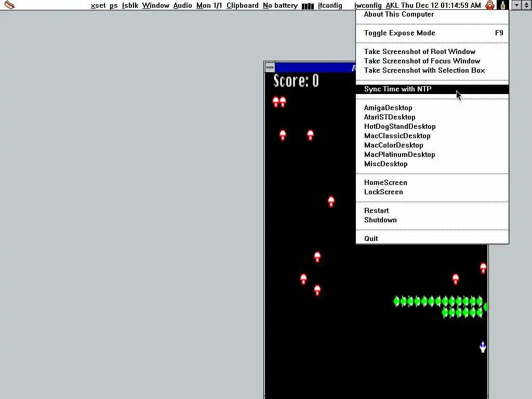Select Sync Time with NTP
The image size is (532, 399).
[432, 89]
